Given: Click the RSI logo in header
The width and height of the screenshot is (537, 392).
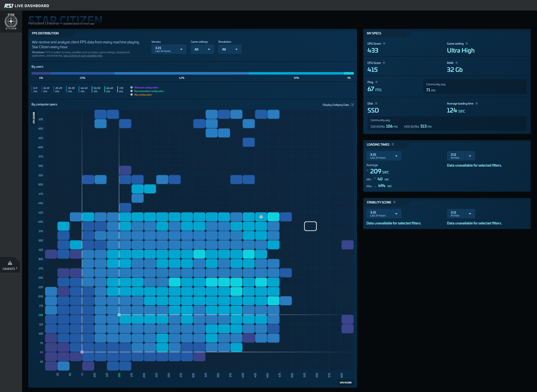Looking at the screenshot, I should pos(9,5).
